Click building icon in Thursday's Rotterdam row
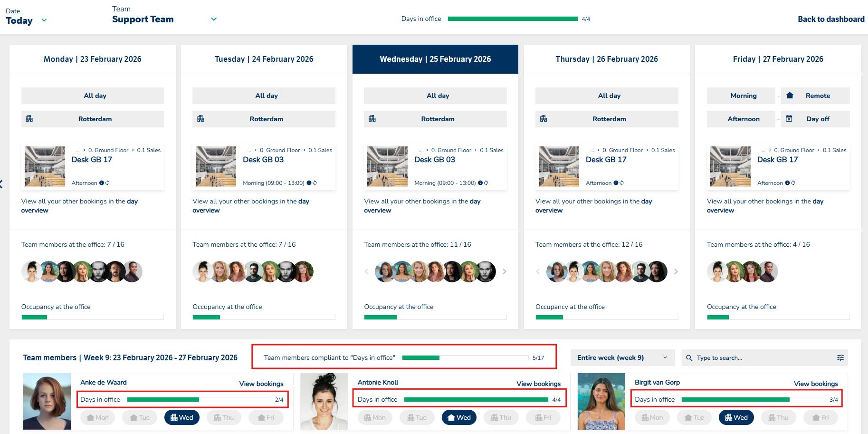The height and width of the screenshot is (434, 868). point(544,119)
